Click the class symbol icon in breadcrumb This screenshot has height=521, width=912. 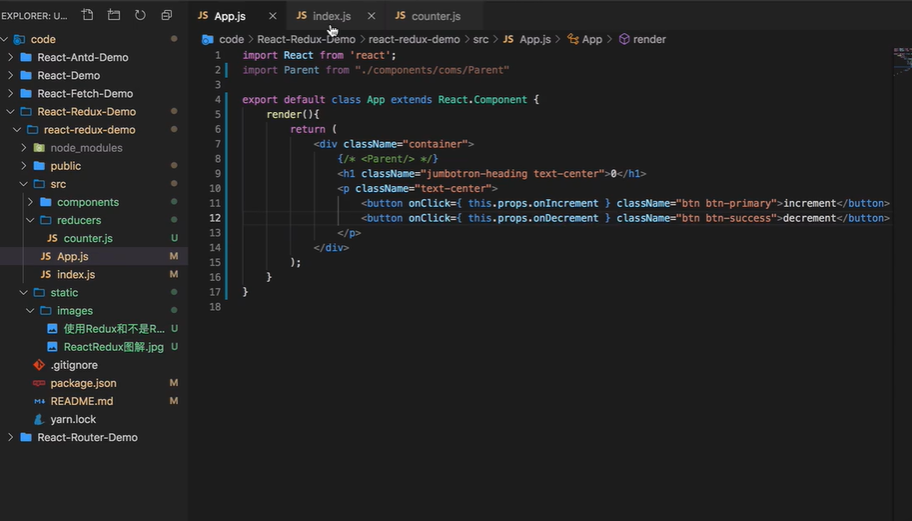click(x=573, y=39)
